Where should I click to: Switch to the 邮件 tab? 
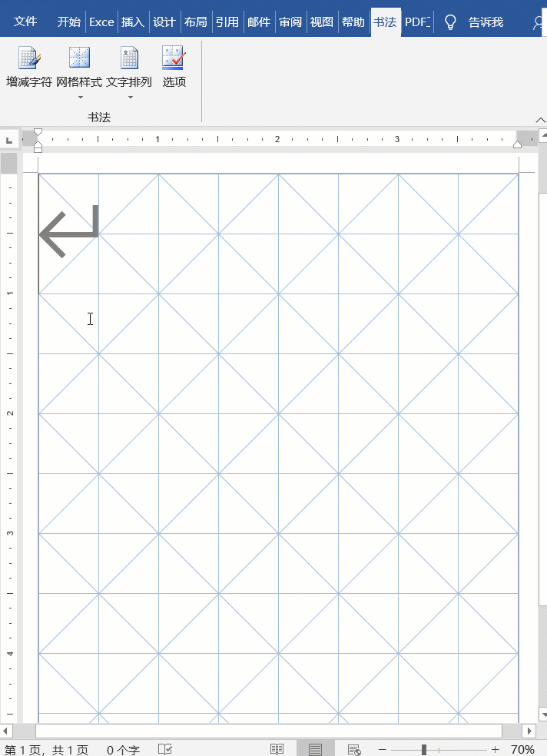[x=259, y=22]
